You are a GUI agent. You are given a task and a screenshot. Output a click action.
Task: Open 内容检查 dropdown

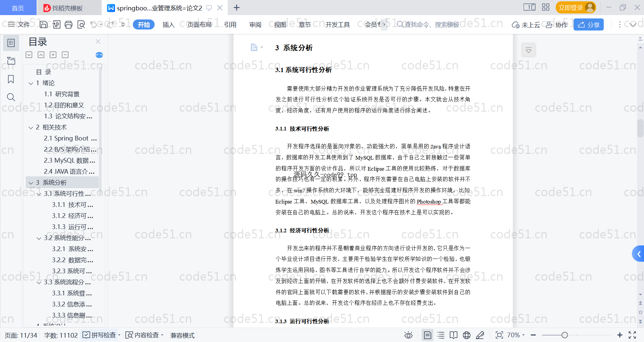point(144,335)
